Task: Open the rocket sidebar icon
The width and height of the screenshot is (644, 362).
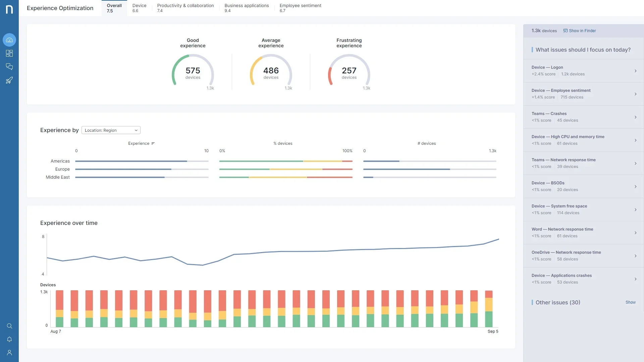Action: point(9,80)
